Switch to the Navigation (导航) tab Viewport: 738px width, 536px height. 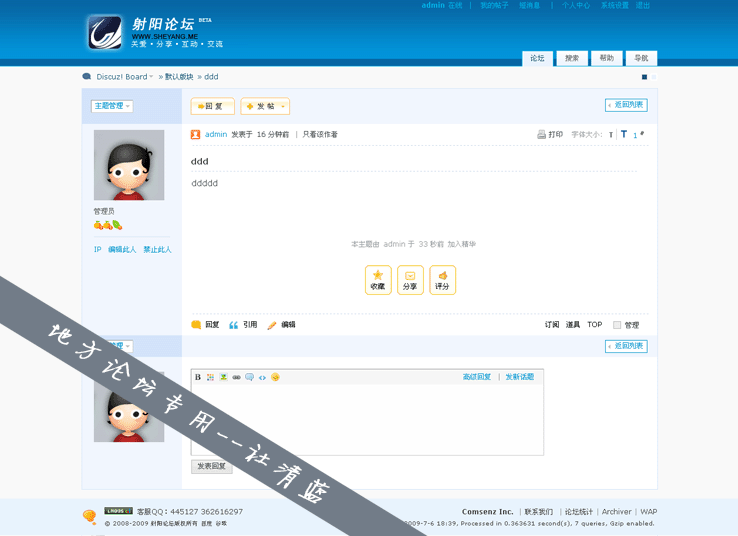pyautogui.click(x=642, y=58)
